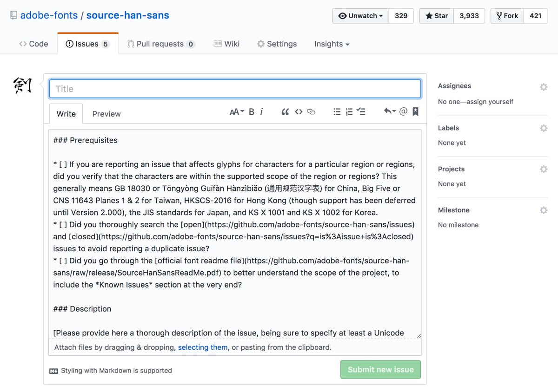This screenshot has width=558, height=392.
Task: Add a task list
Action: 361,111
